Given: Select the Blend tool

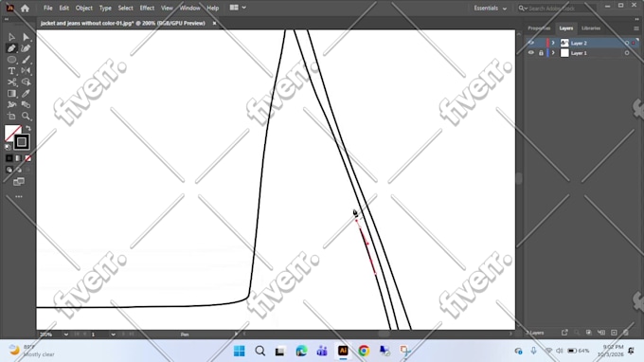Looking at the screenshot, I should coord(26,105).
